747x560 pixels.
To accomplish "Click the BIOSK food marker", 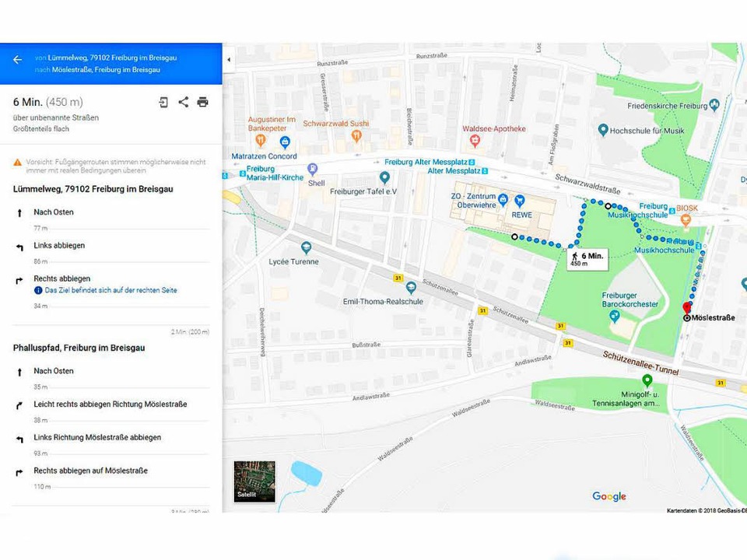I will (686, 219).
